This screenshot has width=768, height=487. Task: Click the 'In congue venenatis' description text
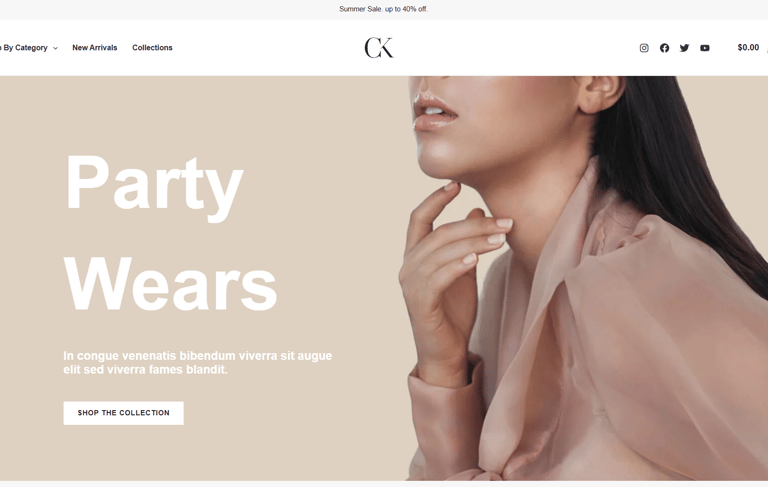click(x=197, y=363)
